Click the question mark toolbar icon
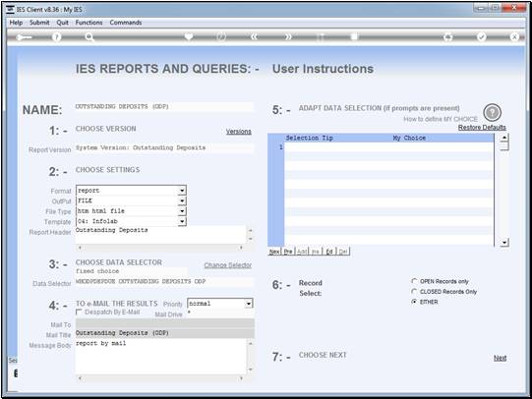 [57, 37]
